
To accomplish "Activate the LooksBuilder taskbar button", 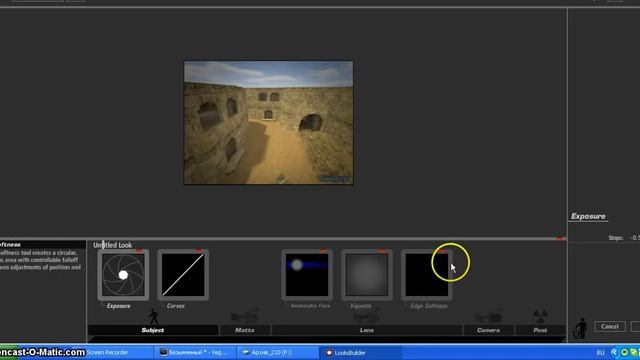I will (x=361, y=353).
